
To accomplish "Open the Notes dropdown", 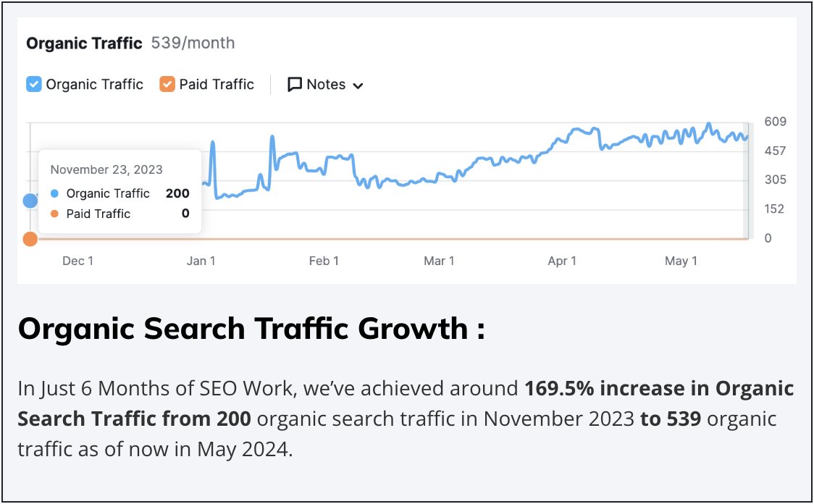I will [325, 85].
